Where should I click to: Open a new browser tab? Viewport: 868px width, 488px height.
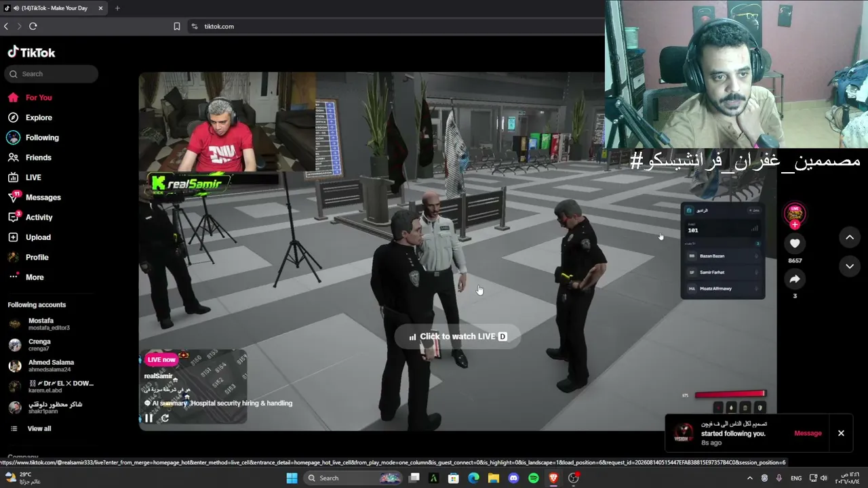[117, 8]
